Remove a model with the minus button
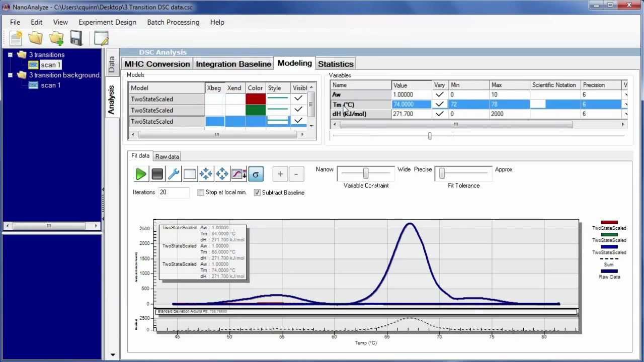Screen dimensions: 644x362 click(x=296, y=173)
